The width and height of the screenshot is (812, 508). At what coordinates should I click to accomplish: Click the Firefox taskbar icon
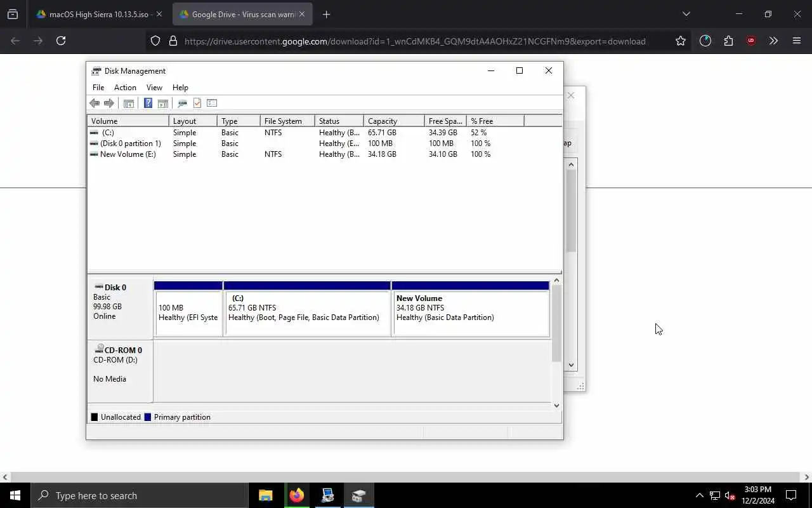coord(297,495)
